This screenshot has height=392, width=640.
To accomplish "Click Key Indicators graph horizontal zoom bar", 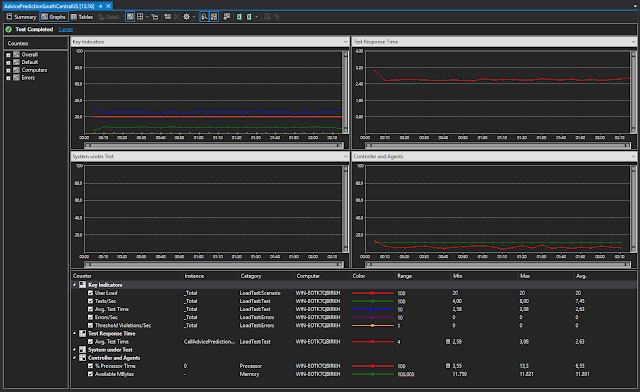I will (x=213, y=145).
